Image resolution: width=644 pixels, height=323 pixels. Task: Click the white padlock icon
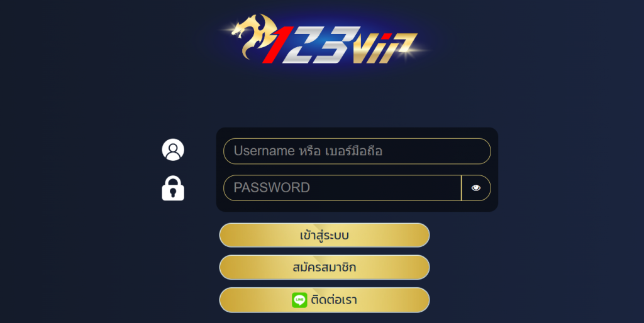tap(173, 189)
